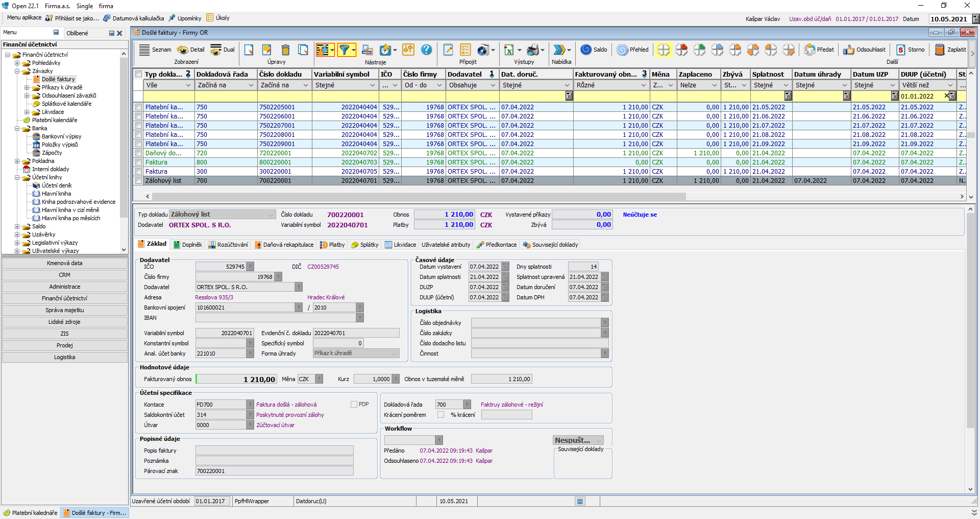Click the Popis faktury input field
The height and width of the screenshot is (519, 980).
click(x=275, y=451)
